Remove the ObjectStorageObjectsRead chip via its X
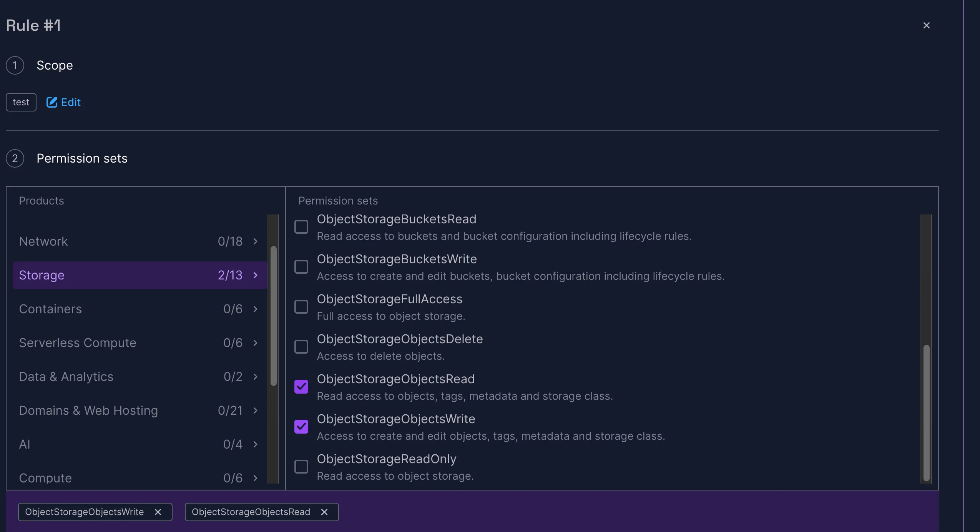The width and height of the screenshot is (980, 532). [x=324, y=512]
